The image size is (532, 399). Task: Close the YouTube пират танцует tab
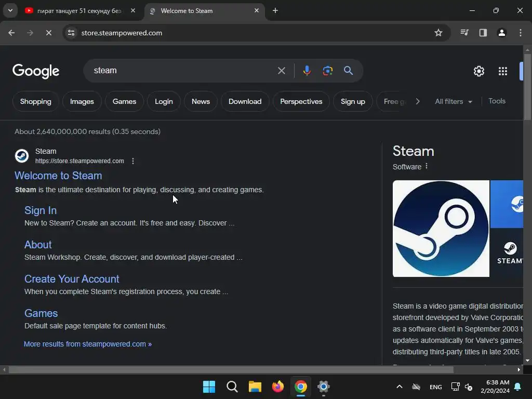[x=133, y=10]
